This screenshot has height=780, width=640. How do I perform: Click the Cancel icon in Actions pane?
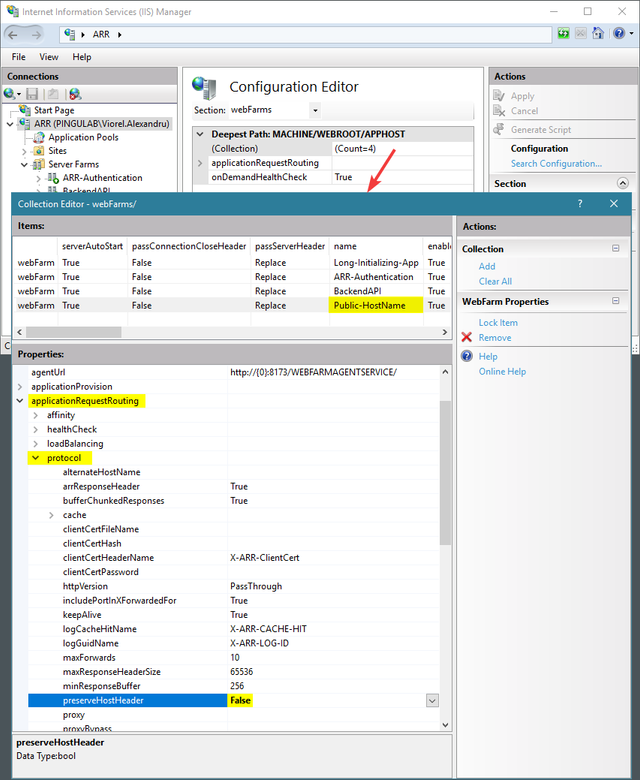point(499,110)
